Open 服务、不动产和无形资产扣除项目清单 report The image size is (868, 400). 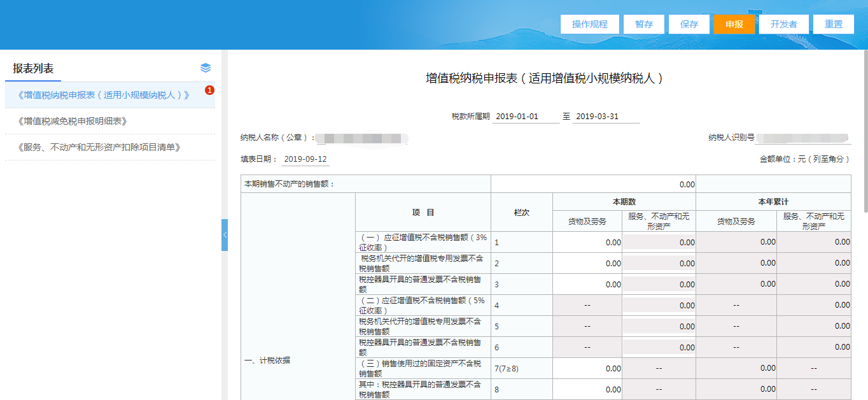click(99, 147)
